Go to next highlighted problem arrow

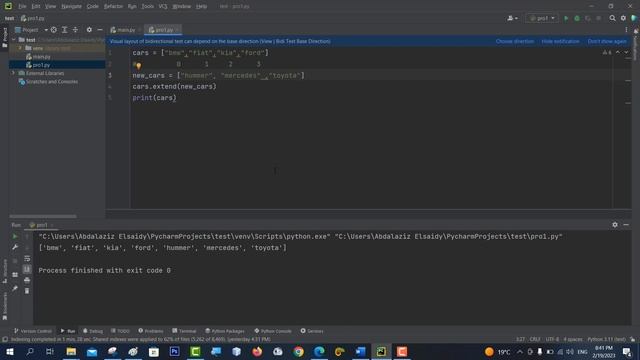(626, 53)
